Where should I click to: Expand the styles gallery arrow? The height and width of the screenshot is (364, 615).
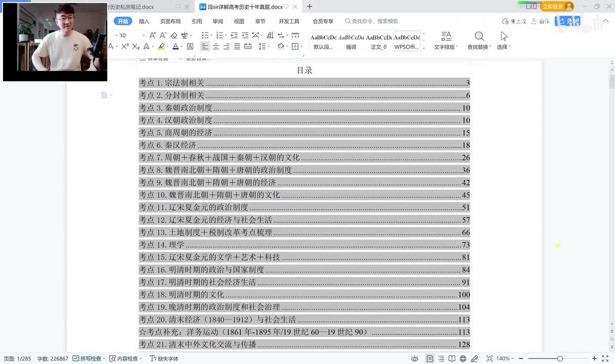pyautogui.click(x=424, y=49)
